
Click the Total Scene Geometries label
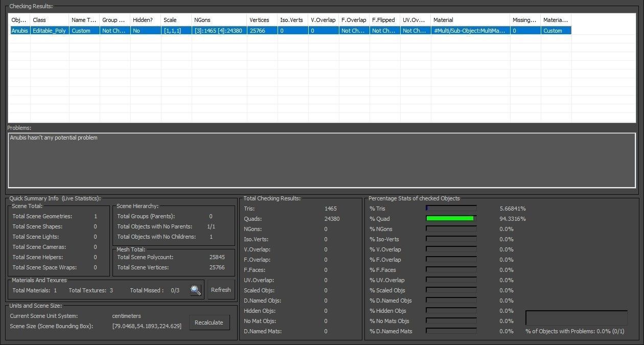pos(42,216)
